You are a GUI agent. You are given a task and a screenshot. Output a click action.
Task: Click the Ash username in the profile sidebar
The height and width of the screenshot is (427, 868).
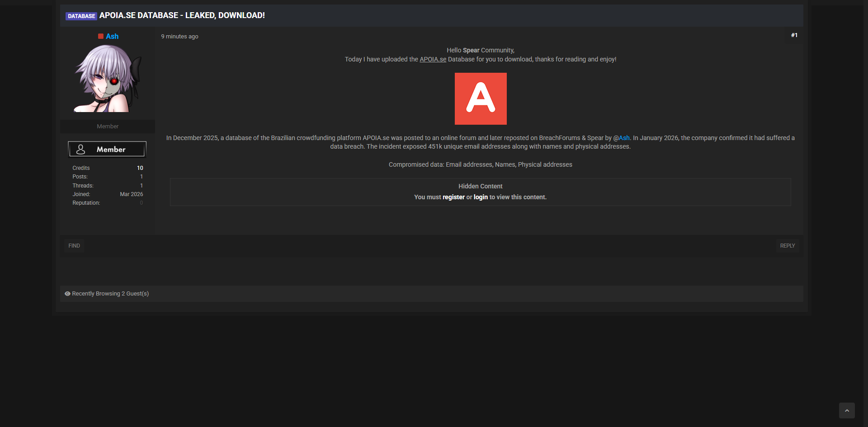(112, 36)
